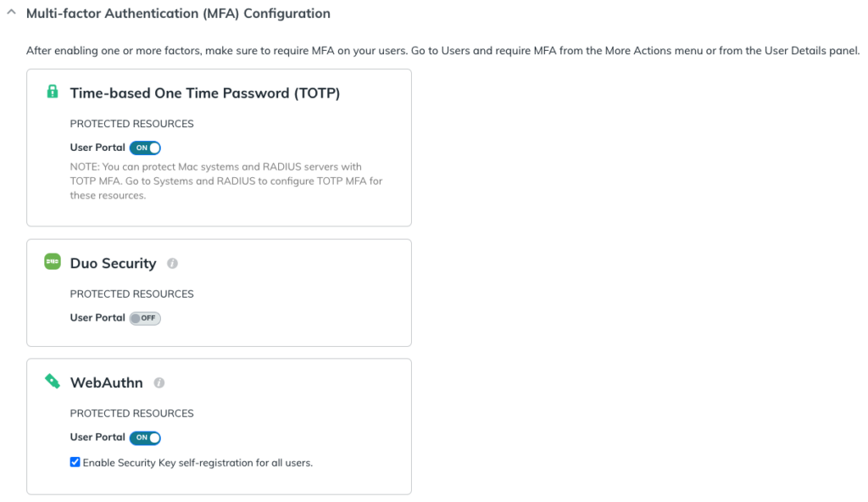Viewport: 868px width, 502px height.
Task: Click the instruction text about requiring MFA
Action: (442, 51)
